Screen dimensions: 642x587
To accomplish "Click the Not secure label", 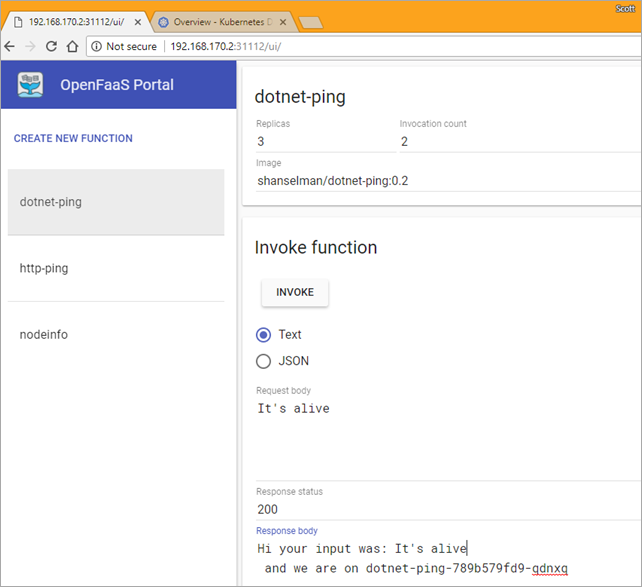I will [131, 46].
